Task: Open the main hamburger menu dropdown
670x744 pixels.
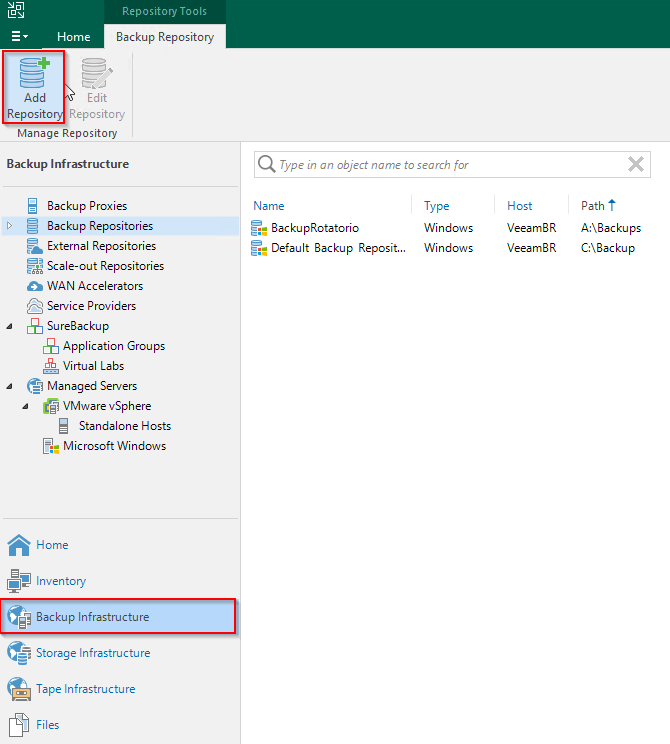Action: [x=19, y=37]
